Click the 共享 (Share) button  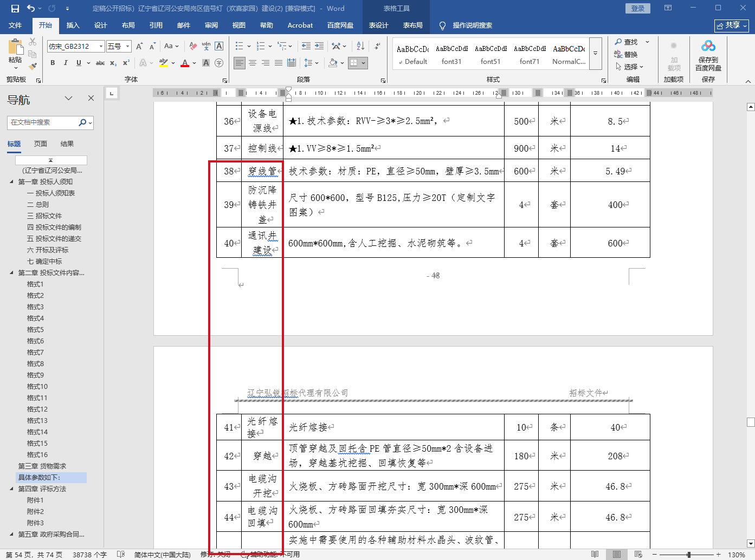click(x=732, y=25)
